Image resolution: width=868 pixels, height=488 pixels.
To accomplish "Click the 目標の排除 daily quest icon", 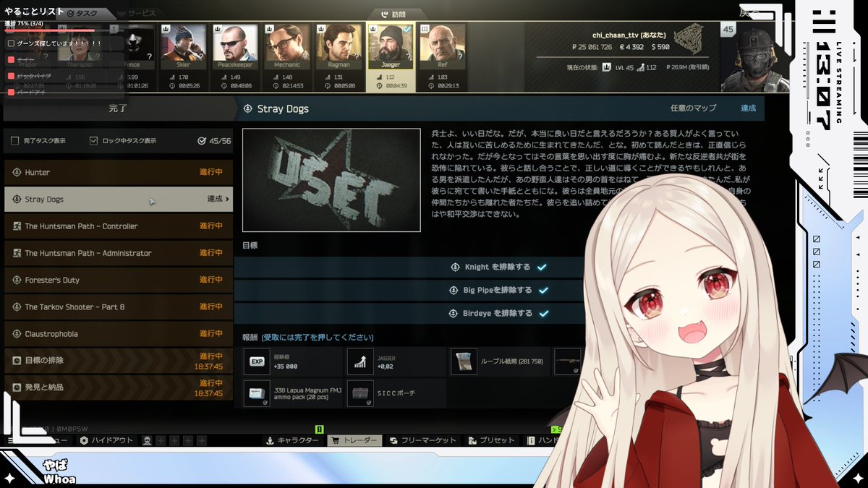I will [x=17, y=360].
